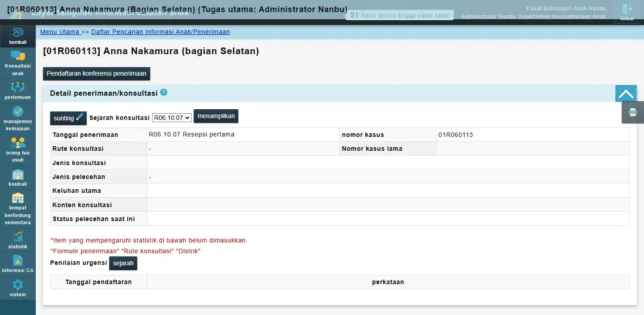
Task: Open the orang tua asuh section
Action: pos(18,143)
